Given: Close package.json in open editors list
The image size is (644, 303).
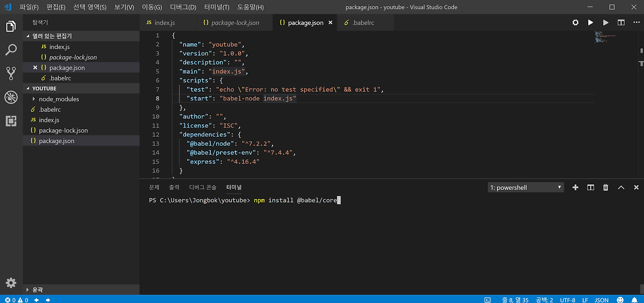Looking at the screenshot, I should tap(35, 68).
